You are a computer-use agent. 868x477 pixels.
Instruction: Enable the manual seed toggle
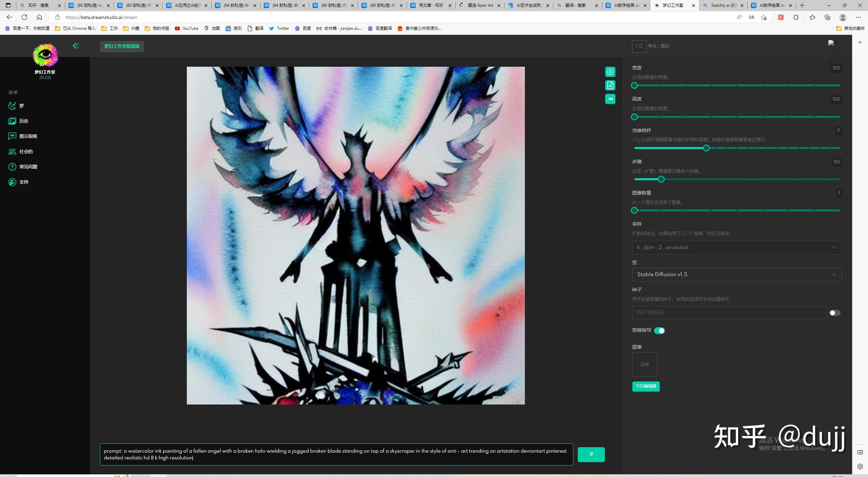(x=834, y=313)
